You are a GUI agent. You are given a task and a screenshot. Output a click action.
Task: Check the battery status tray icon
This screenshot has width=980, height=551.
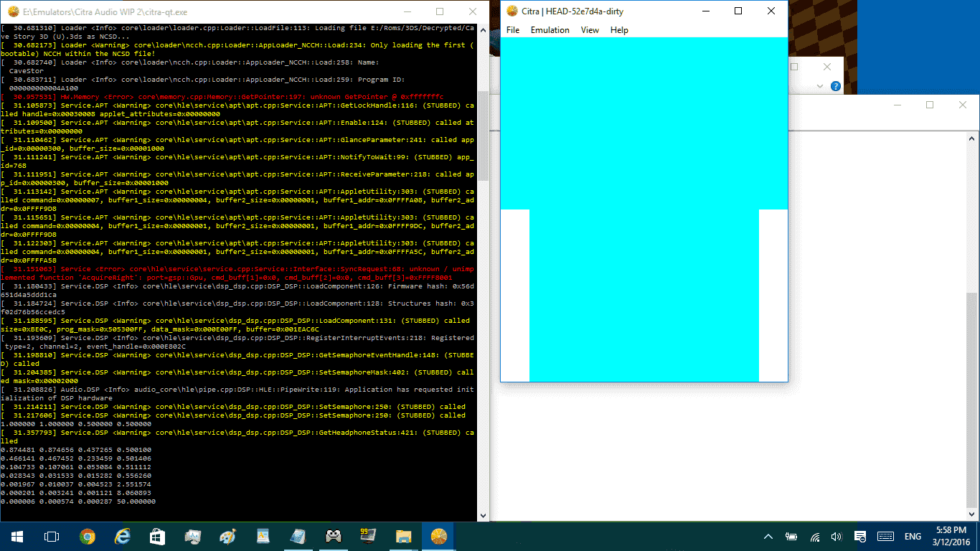[x=791, y=537]
